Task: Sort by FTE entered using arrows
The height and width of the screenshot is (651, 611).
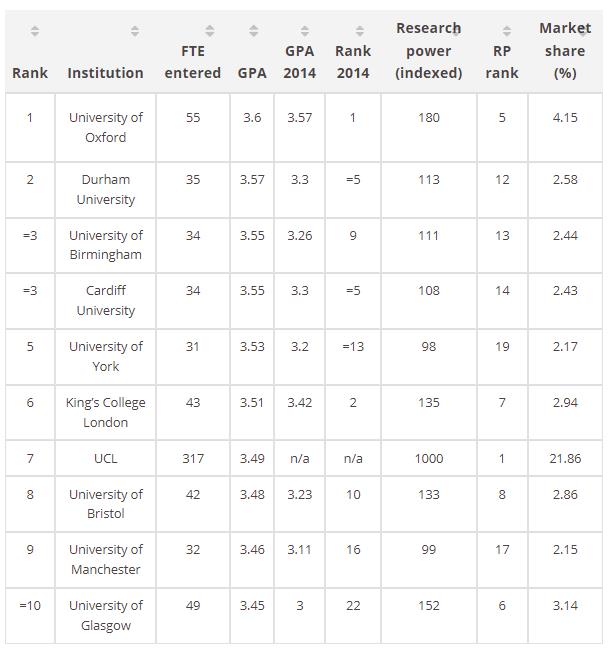Action: point(210,31)
